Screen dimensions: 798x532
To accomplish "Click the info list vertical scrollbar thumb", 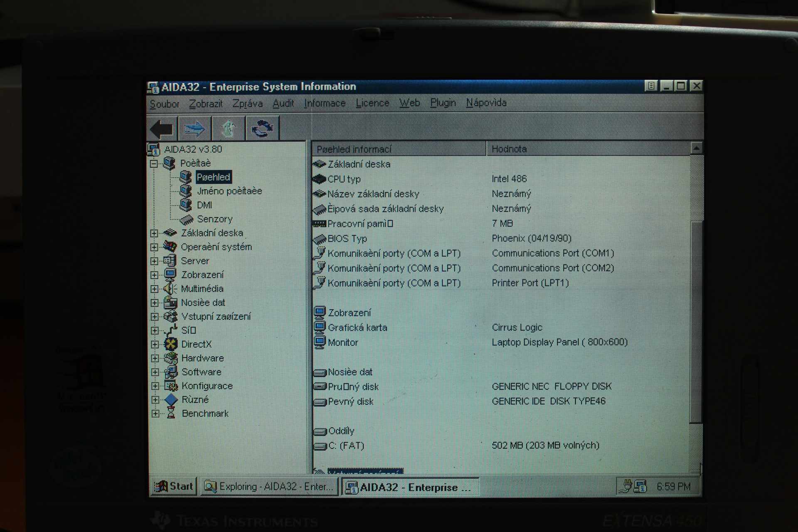I will tap(696, 322).
